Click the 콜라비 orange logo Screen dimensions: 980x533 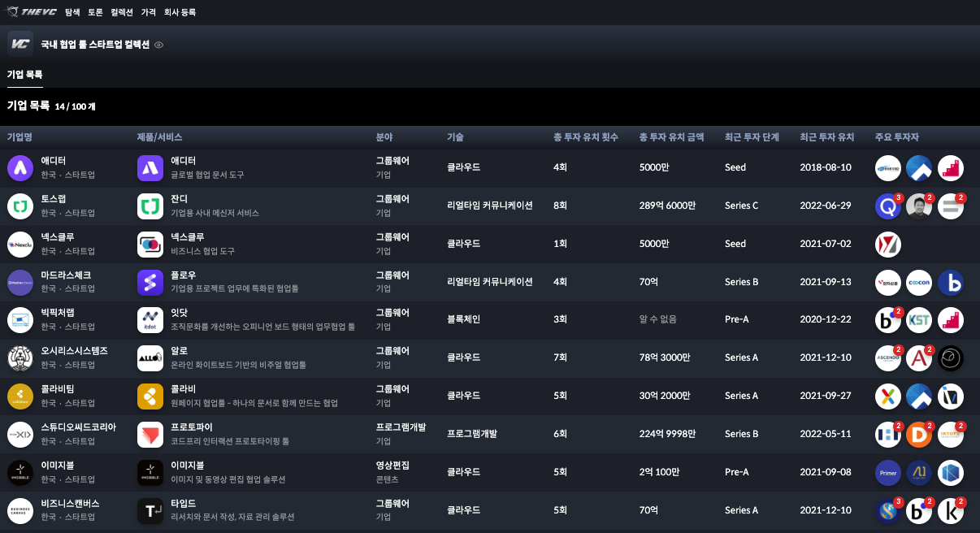pyautogui.click(x=150, y=396)
